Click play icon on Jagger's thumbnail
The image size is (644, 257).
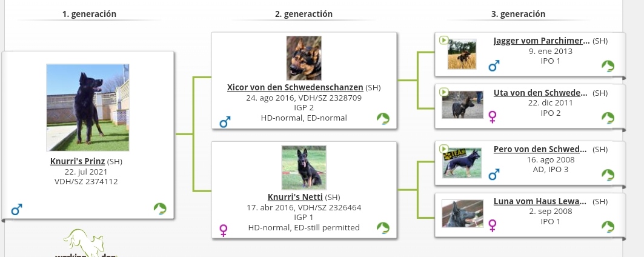coord(444,41)
